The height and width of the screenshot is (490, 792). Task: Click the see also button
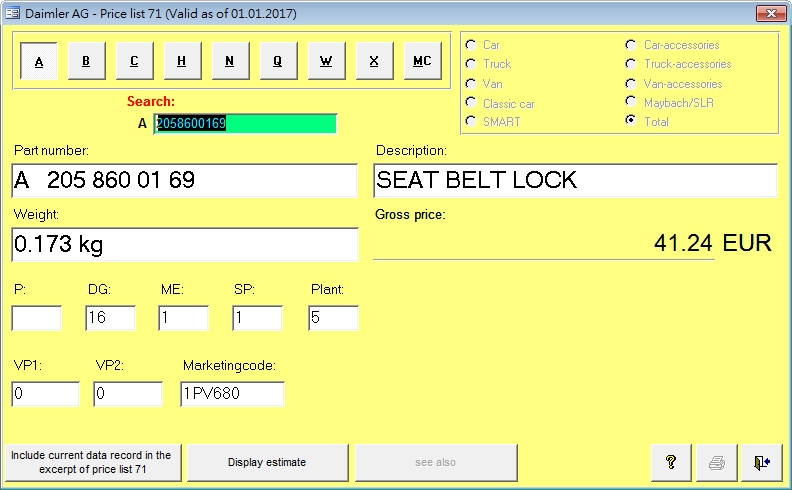pyautogui.click(x=436, y=462)
